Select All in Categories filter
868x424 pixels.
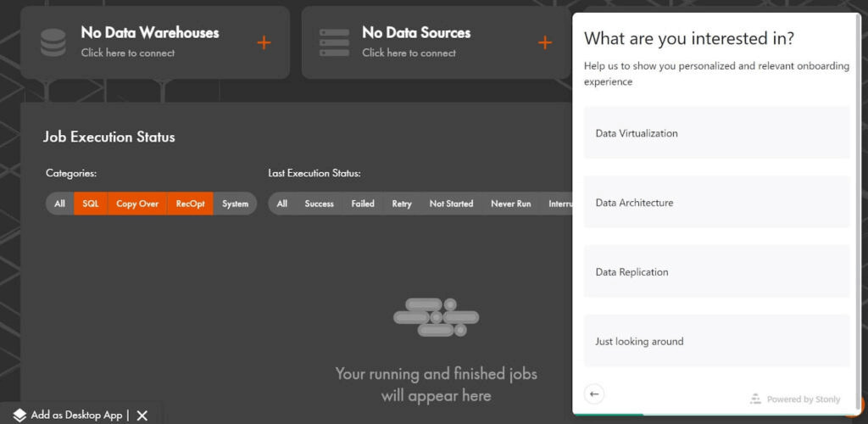pyautogui.click(x=59, y=204)
